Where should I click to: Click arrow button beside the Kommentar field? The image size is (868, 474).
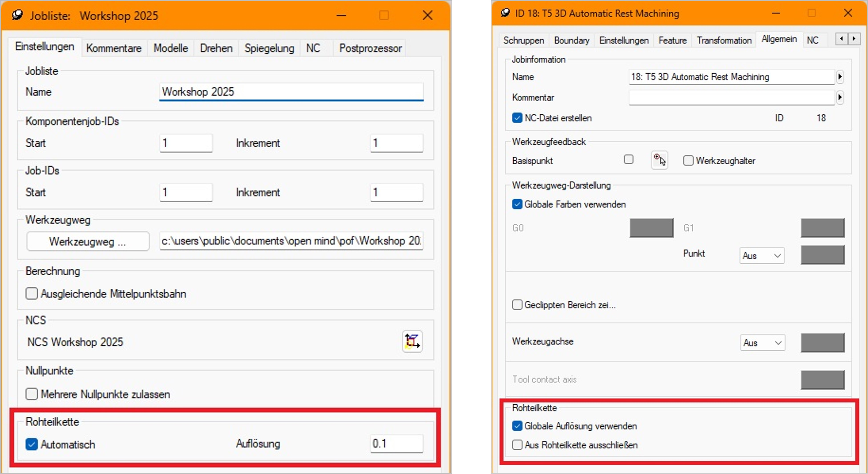coord(840,97)
